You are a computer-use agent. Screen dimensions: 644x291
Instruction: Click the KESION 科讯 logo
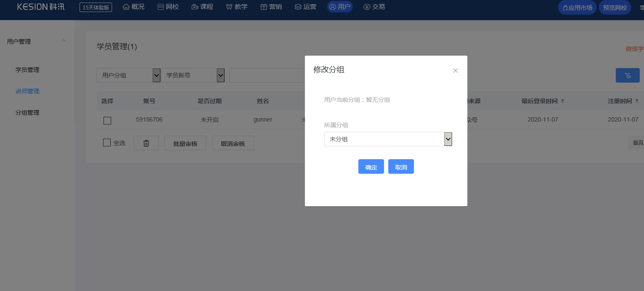[41, 7]
